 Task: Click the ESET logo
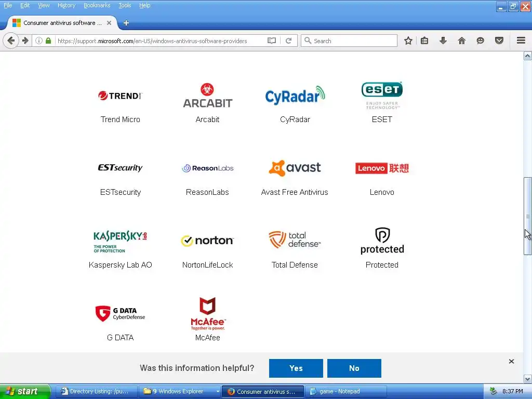click(x=382, y=96)
